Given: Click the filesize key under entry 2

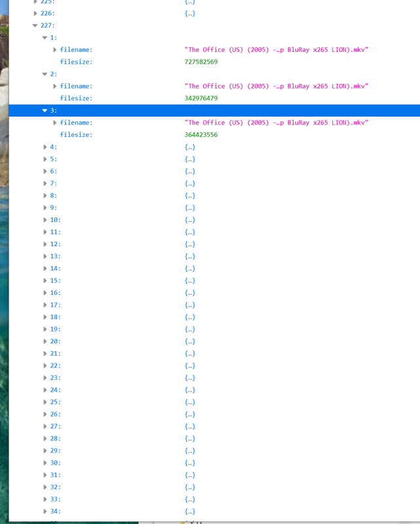Looking at the screenshot, I should pyautogui.click(x=76, y=98).
